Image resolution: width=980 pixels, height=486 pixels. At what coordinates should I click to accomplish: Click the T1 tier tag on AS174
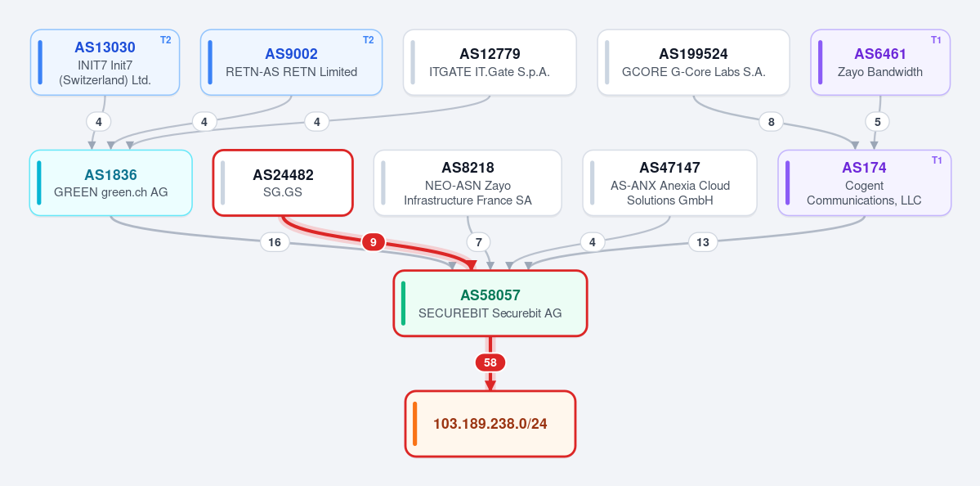click(x=937, y=160)
